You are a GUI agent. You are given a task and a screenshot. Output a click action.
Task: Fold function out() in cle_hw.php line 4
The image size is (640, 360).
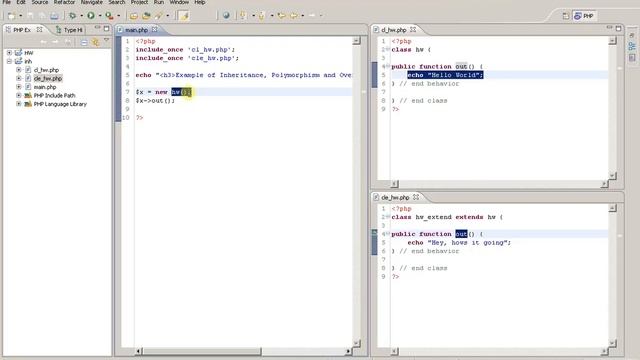click(x=388, y=234)
